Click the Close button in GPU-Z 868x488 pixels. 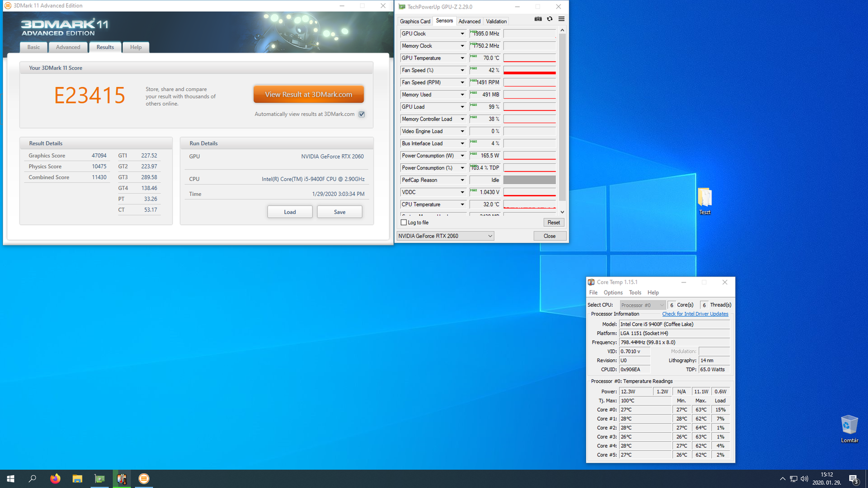(550, 236)
